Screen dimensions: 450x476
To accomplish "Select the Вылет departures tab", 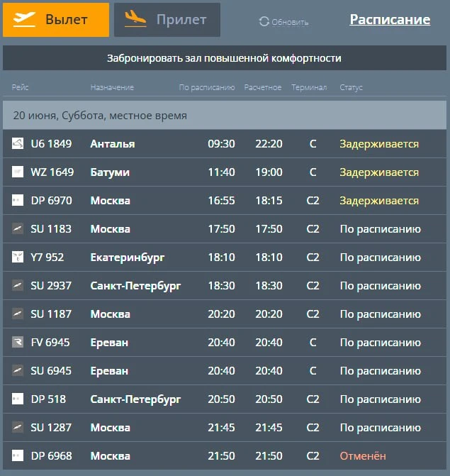I will click(x=56, y=20).
